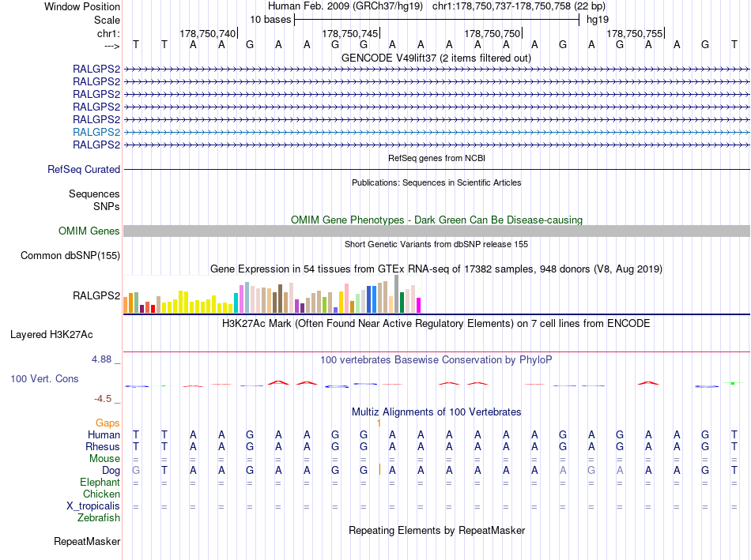Screen dimensions: 751x560
Task: Click the Zebrafish species label
Action: [x=99, y=517]
